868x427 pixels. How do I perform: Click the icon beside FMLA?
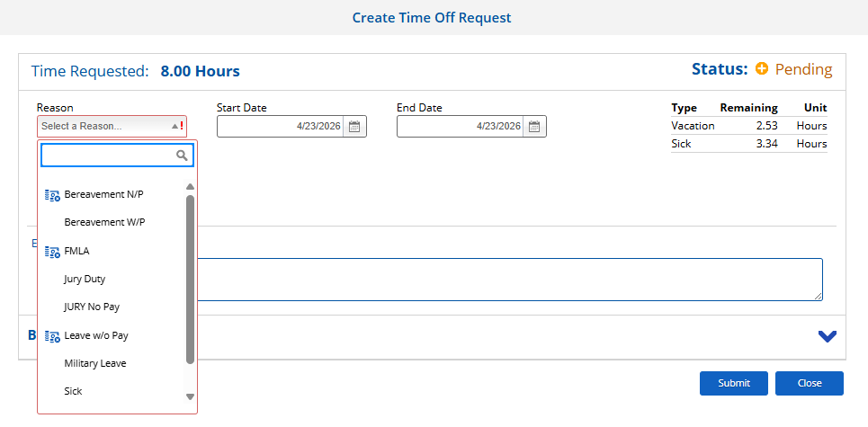pyautogui.click(x=52, y=252)
